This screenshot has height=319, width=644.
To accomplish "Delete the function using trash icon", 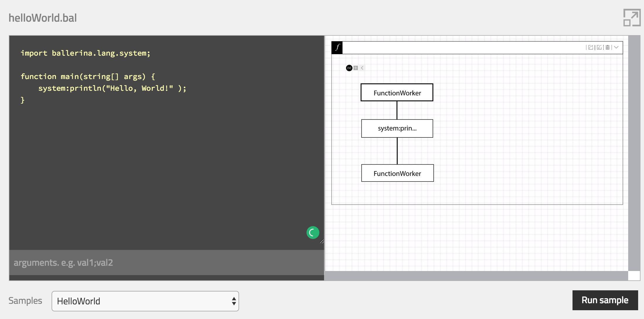I will pos(608,47).
